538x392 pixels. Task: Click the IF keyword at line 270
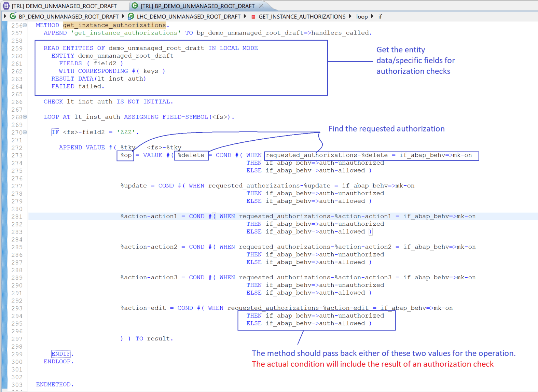point(55,132)
